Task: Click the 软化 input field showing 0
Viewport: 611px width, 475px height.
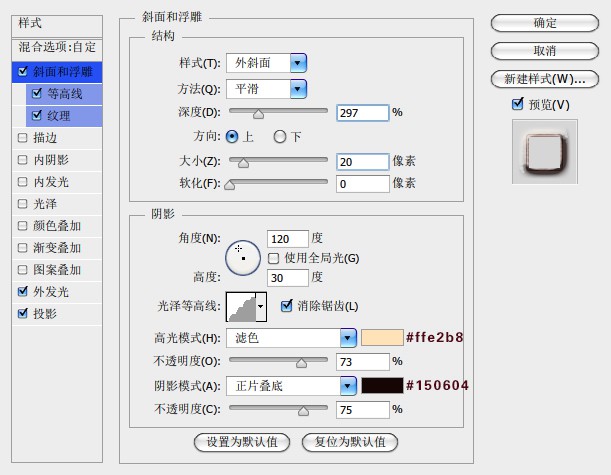Action: pyautogui.click(x=362, y=184)
